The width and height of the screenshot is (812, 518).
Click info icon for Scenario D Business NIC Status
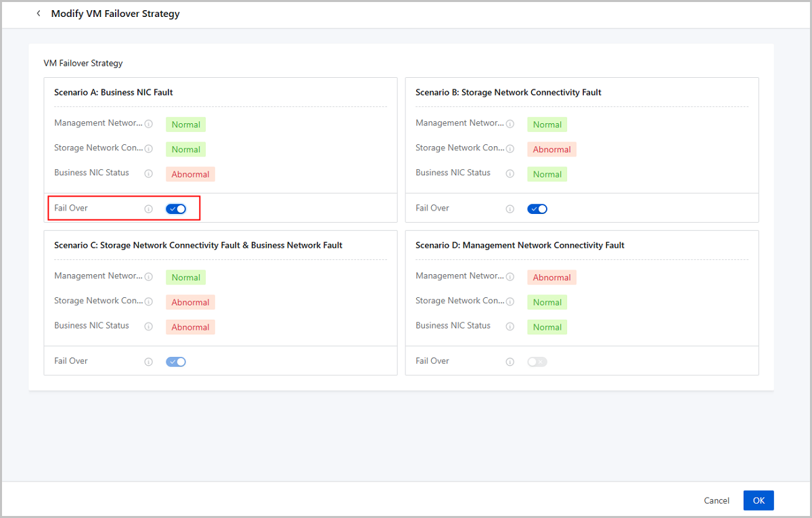tap(510, 326)
